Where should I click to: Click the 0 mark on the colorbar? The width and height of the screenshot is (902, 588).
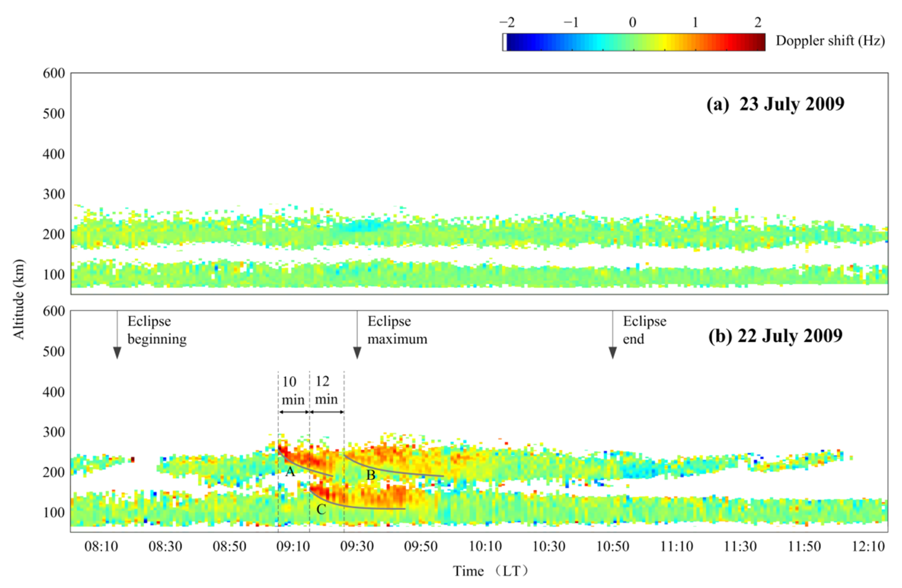click(632, 23)
